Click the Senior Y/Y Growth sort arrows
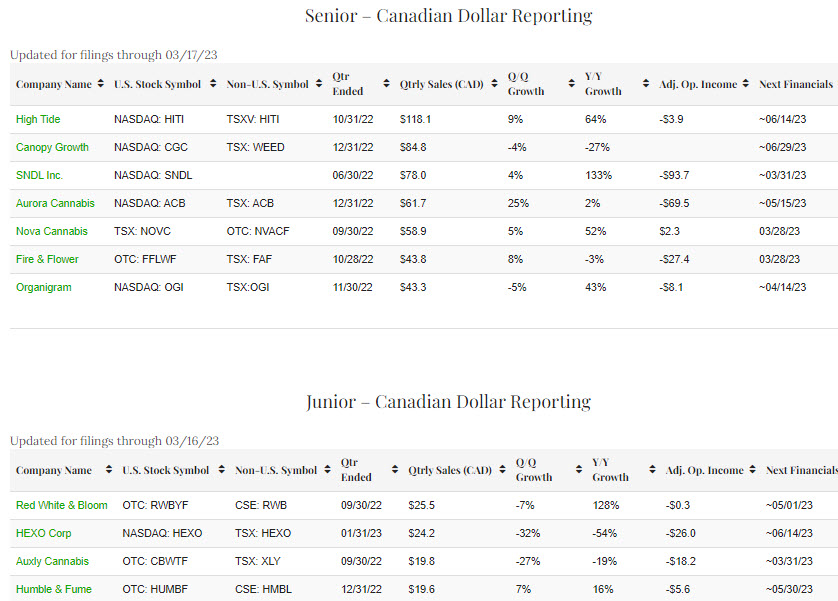Image resolution: width=838 pixels, height=601 pixels. [644, 84]
